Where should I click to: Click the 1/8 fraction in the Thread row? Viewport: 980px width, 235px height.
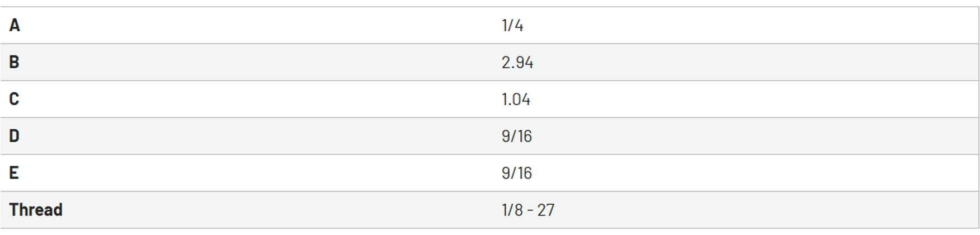coord(512,210)
